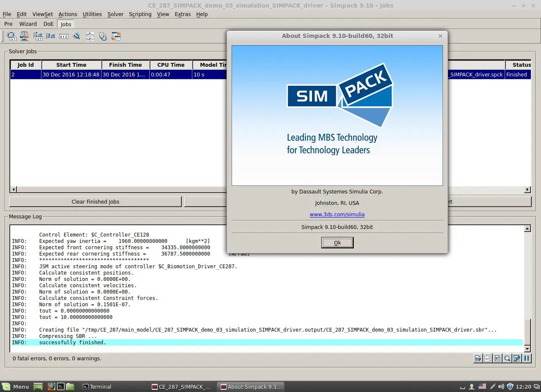Open the file manager panel icon
The image size is (541, 392).
(70, 387)
